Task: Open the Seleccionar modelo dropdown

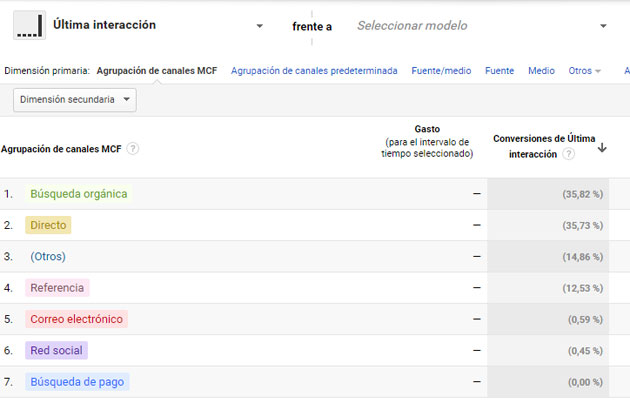Action: coord(603,26)
